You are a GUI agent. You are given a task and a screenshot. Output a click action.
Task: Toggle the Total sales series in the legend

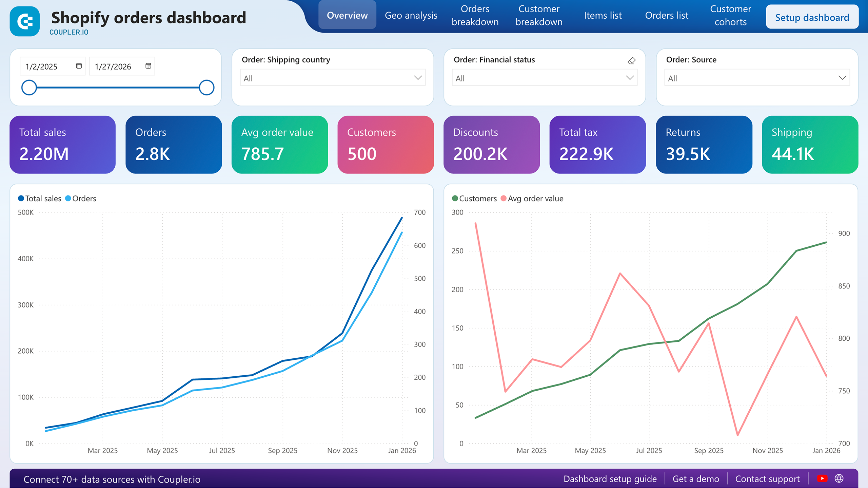click(40, 199)
